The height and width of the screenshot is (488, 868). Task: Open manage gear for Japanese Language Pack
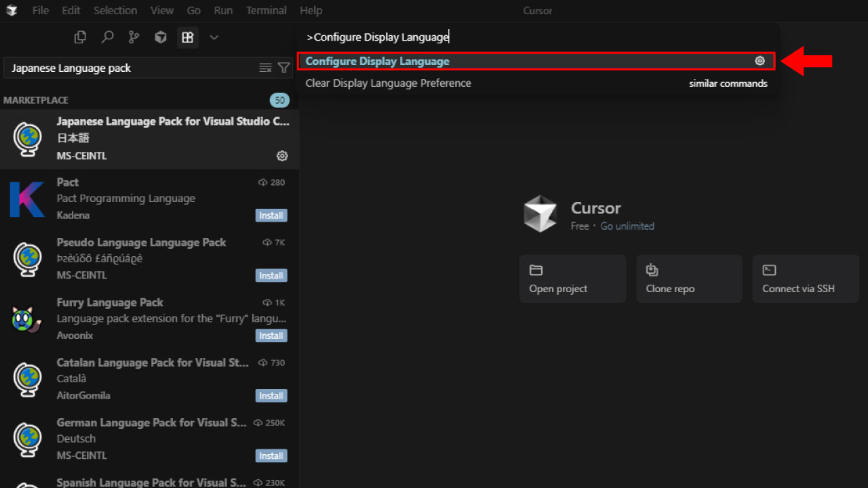coord(282,156)
